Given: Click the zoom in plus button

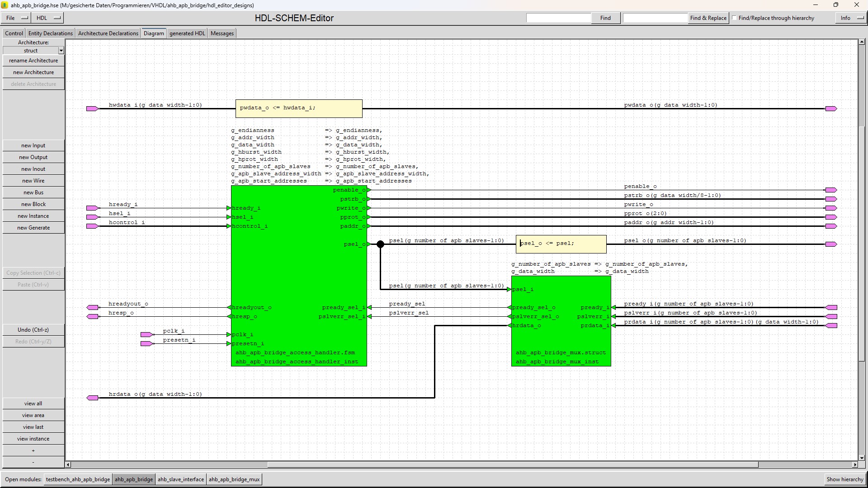Looking at the screenshot, I should pos(33,450).
